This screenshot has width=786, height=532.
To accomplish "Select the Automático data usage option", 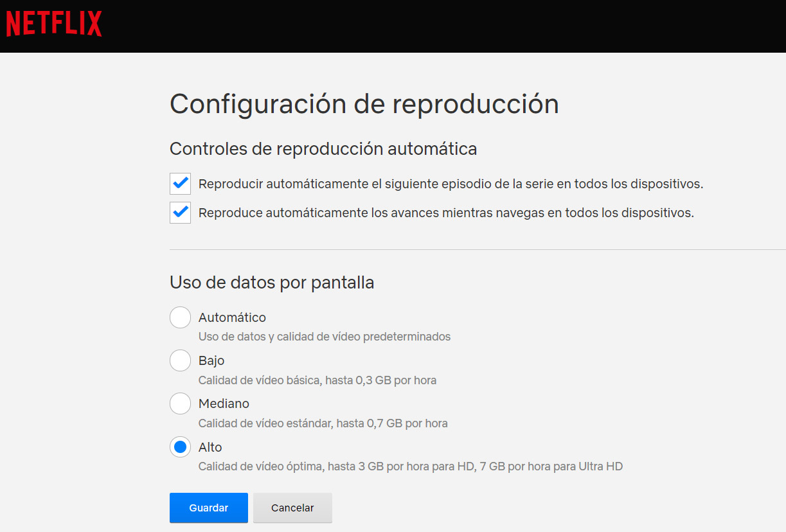I will [x=180, y=317].
